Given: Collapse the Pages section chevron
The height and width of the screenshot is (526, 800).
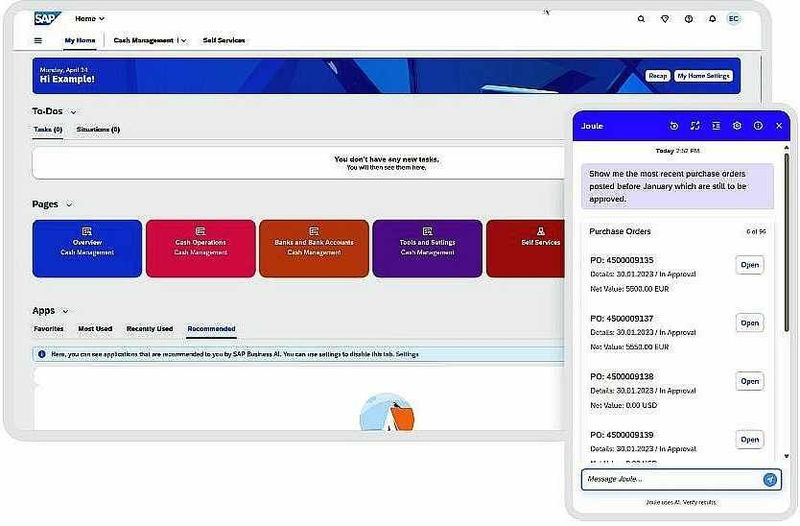Looking at the screenshot, I should [69, 205].
